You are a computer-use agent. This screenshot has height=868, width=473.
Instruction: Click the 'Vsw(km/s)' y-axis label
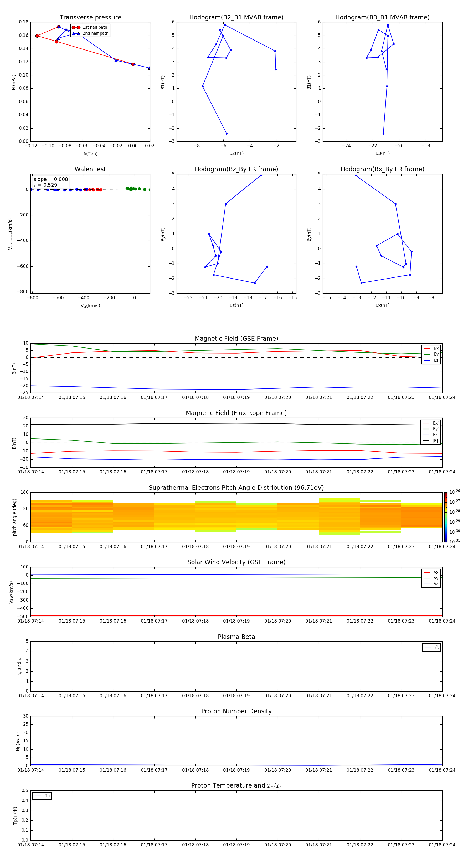(x=11, y=592)
